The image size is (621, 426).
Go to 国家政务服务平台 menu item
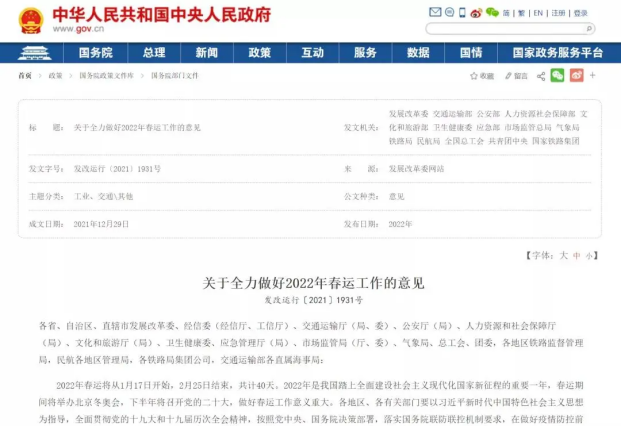pos(557,52)
